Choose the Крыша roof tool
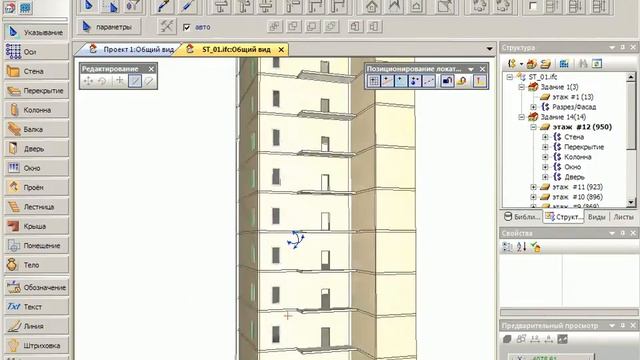 [x=36, y=226]
